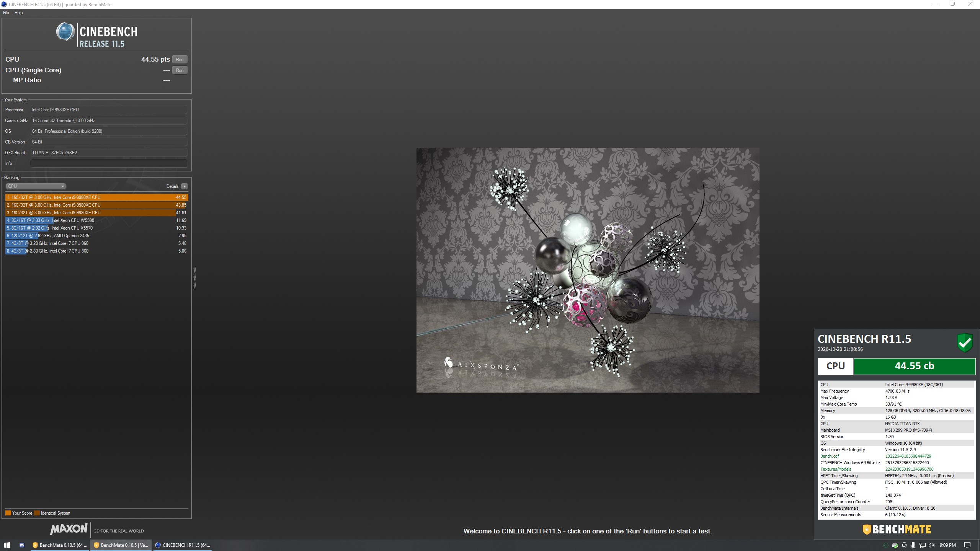Click the Textures/Models integrity entry
This screenshot has height=551, width=980.
point(896,469)
